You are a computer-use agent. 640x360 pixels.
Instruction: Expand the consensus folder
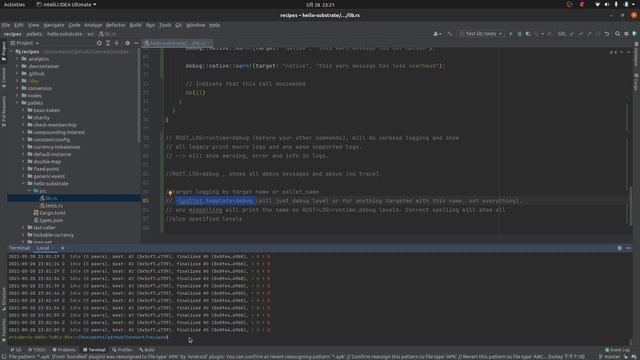18,89
